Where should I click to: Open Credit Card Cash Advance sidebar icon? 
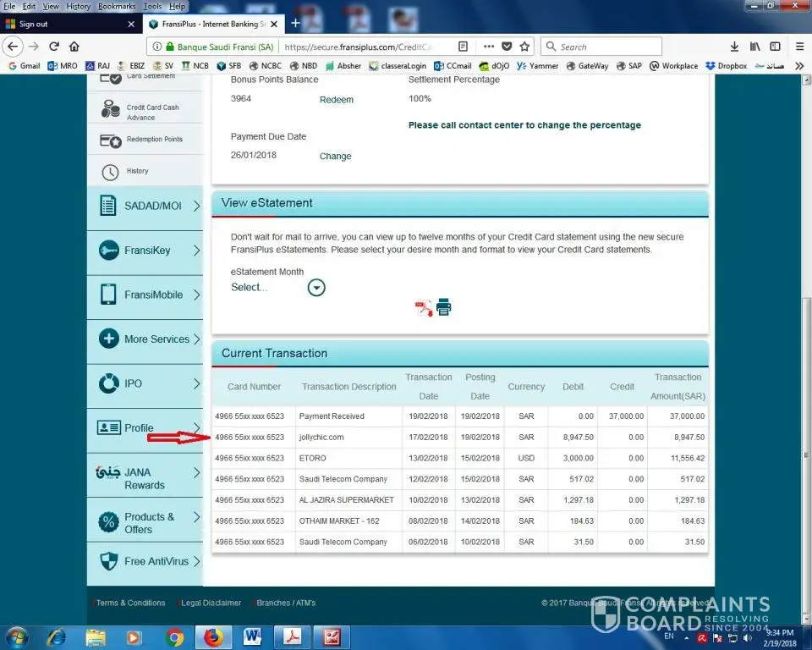pyautogui.click(x=111, y=108)
